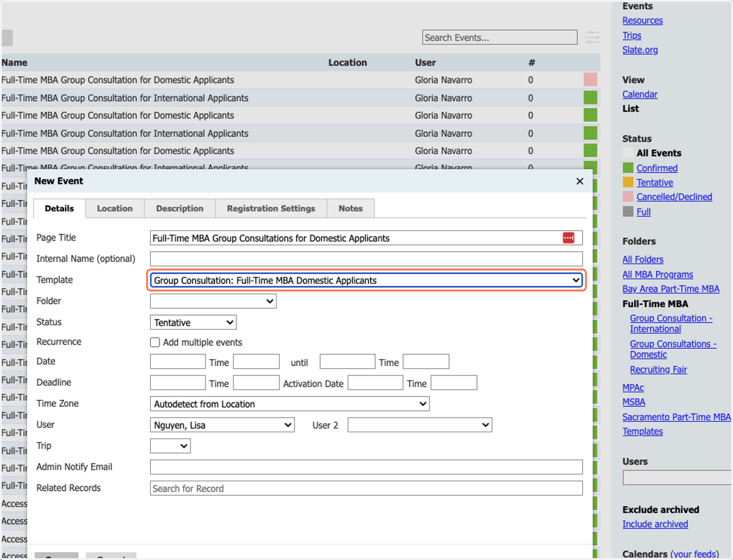Image resolution: width=733 pixels, height=560 pixels.
Task: Click the orange Tentative color swatch
Action: (x=628, y=183)
